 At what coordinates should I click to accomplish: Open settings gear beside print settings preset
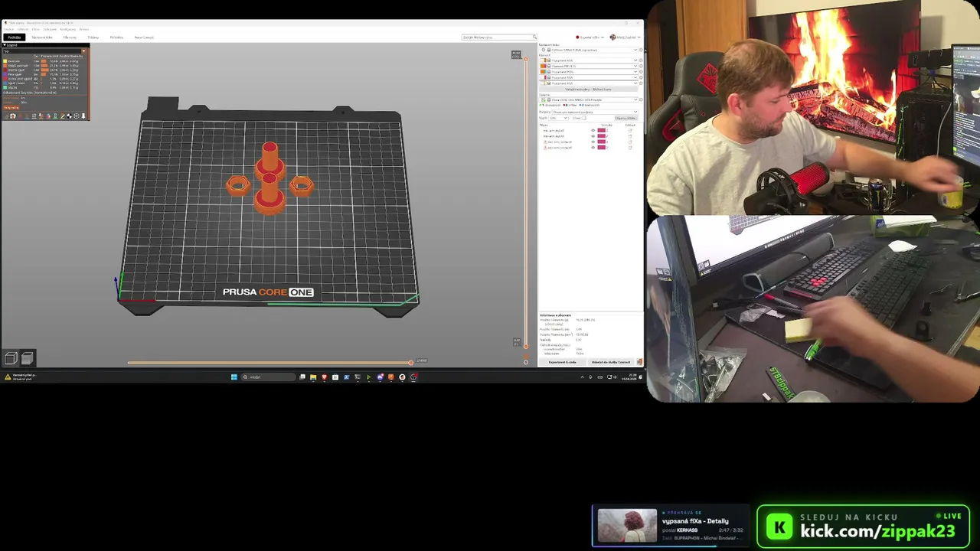(641, 50)
